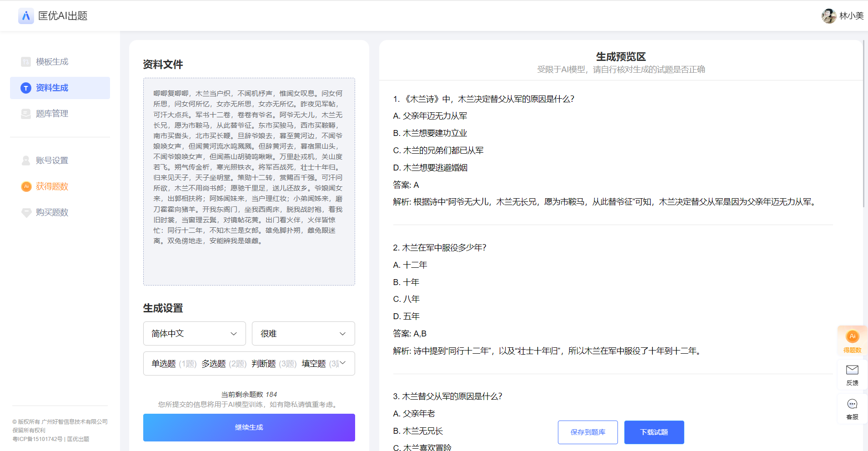Viewport: 868px width, 451px height.
Task: Click the 生成预览区 heading
Action: 621,57
